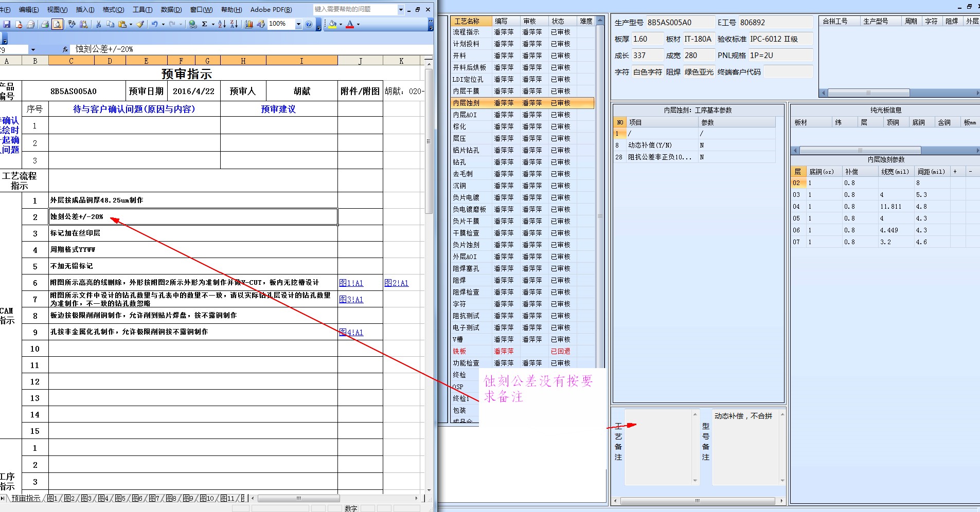Open the Adobe PDF(B) menu
The width and height of the screenshot is (980, 512).
point(271,10)
